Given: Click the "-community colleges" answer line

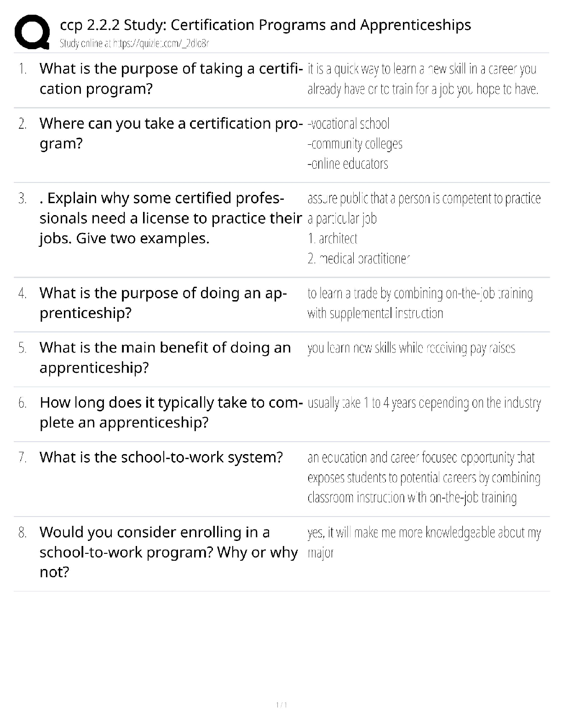Looking at the screenshot, I should (x=355, y=144).
